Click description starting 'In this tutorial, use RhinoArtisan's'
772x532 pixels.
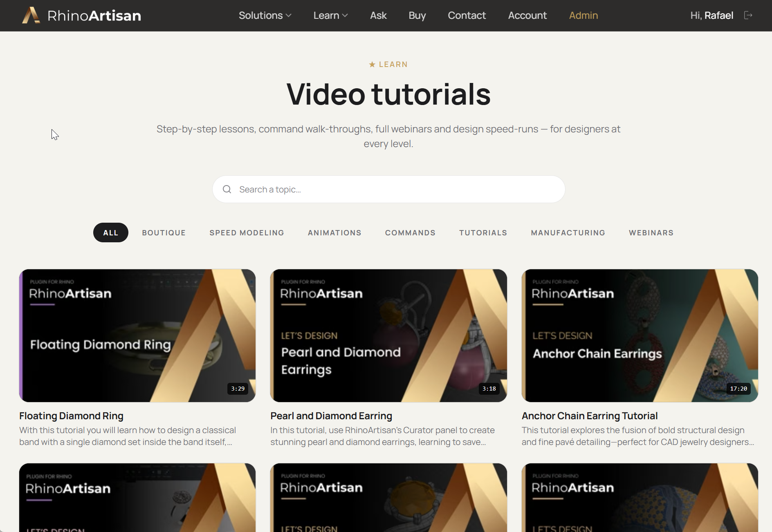pyautogui.click(x=382, y=436)
